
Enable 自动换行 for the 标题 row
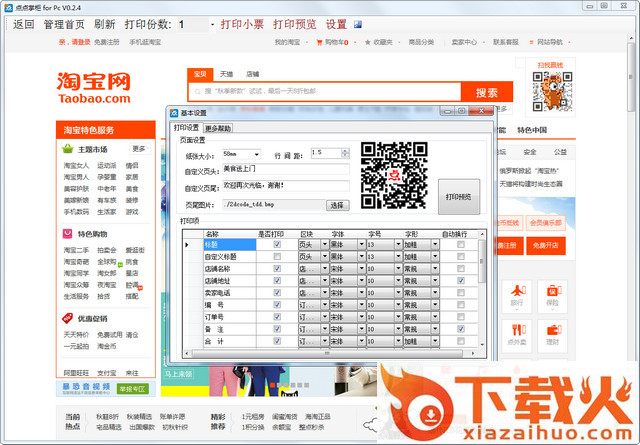coord(461,244)
